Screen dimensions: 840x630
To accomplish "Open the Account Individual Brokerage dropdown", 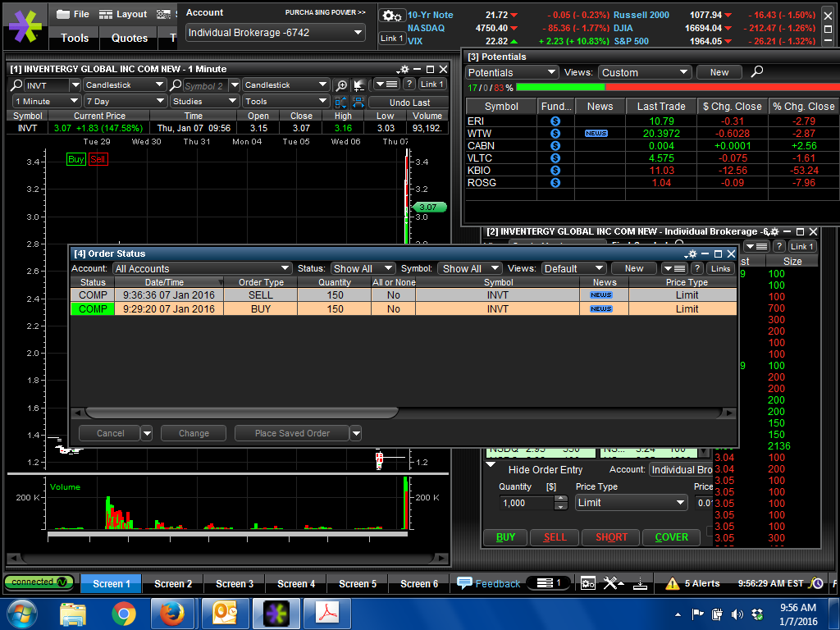I will click(x=276, y=33).
